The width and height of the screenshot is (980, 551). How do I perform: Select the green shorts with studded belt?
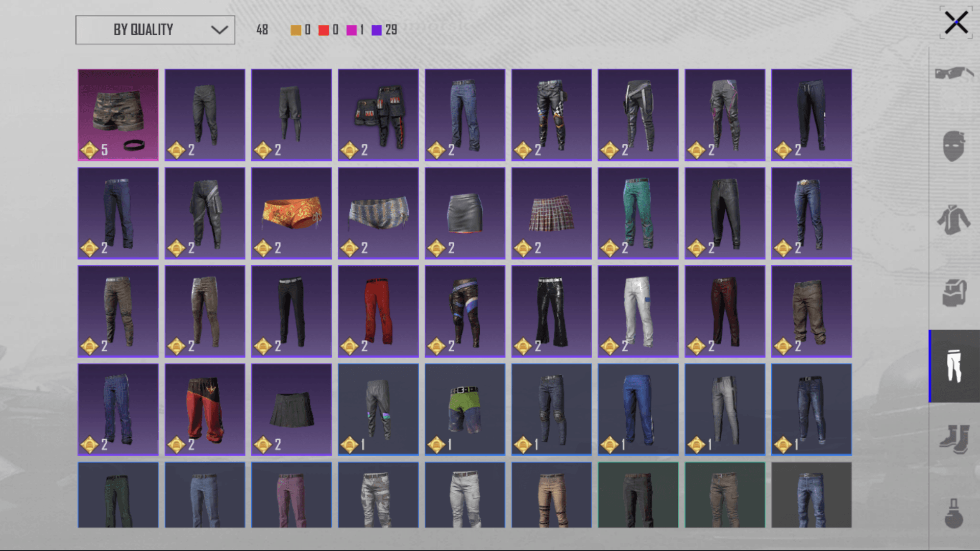point(465,410)
